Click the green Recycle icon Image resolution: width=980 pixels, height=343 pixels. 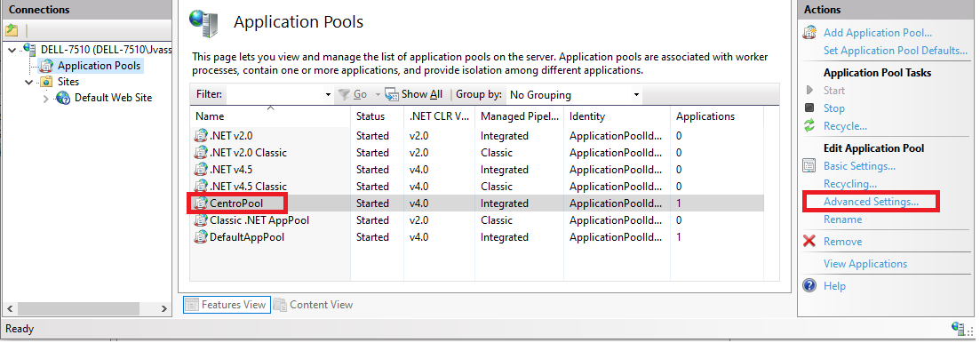(809, 126)
